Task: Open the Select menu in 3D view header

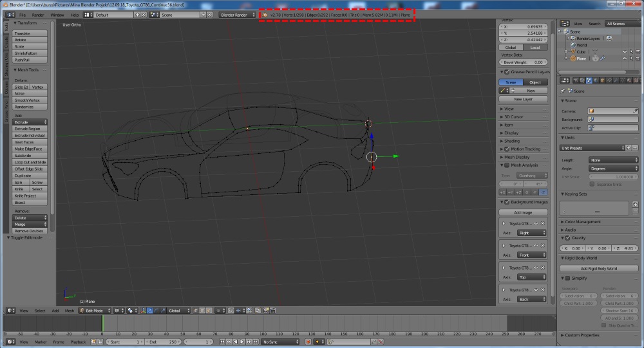Action: point(40,311)
